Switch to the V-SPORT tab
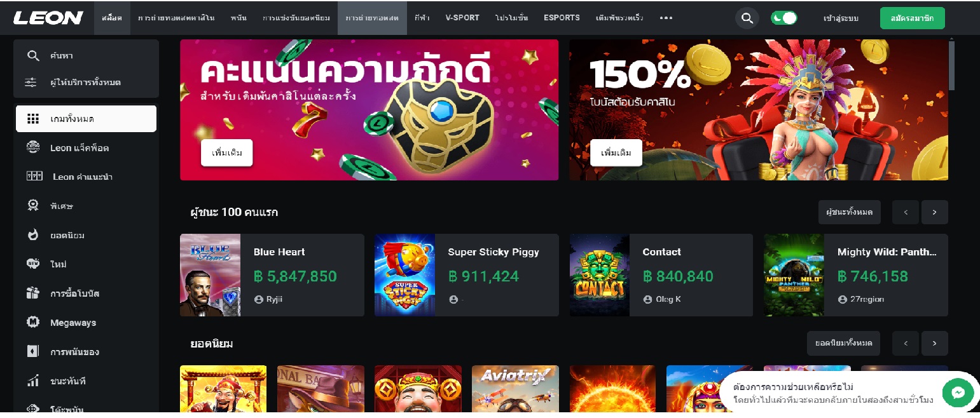 click(x=462, y=18)
